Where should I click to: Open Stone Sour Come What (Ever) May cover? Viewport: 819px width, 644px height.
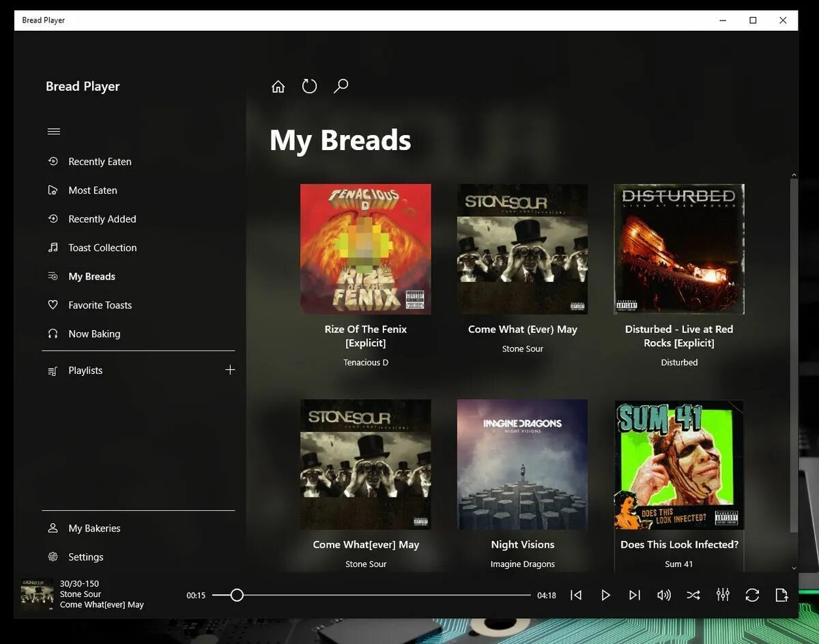523,249
